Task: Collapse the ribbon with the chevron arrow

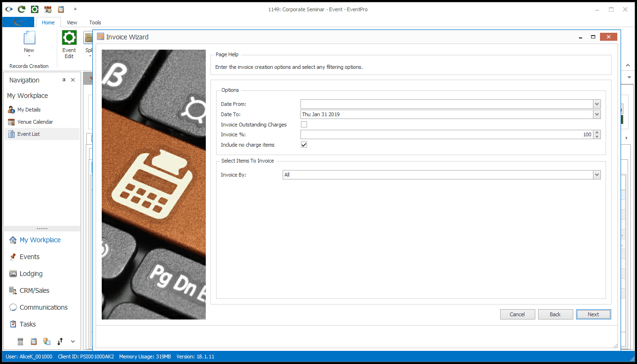Action: [x=628, y=66]
